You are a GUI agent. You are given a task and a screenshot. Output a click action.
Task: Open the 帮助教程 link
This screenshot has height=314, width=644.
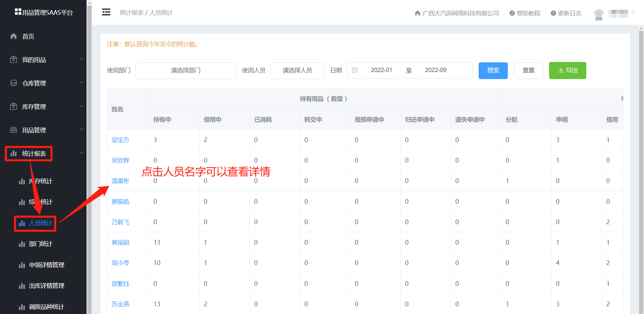[x=528, y=13]
